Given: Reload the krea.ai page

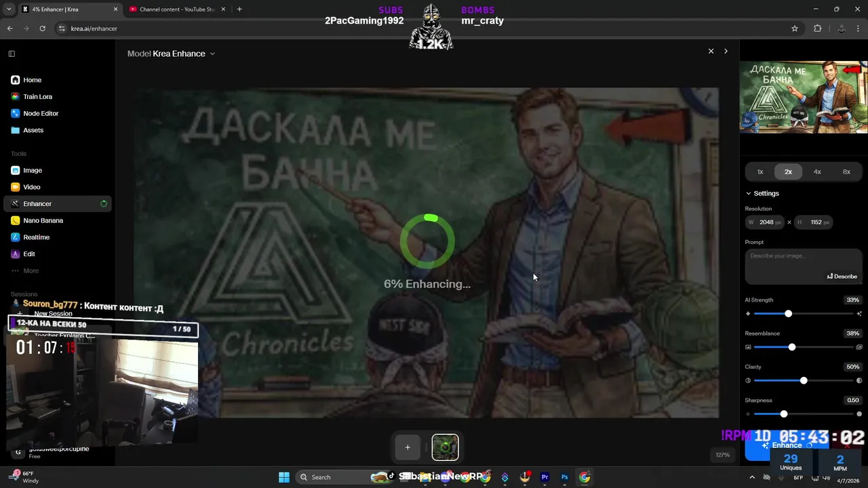Looking at the screenshot, I should click(x=42, y=28).
